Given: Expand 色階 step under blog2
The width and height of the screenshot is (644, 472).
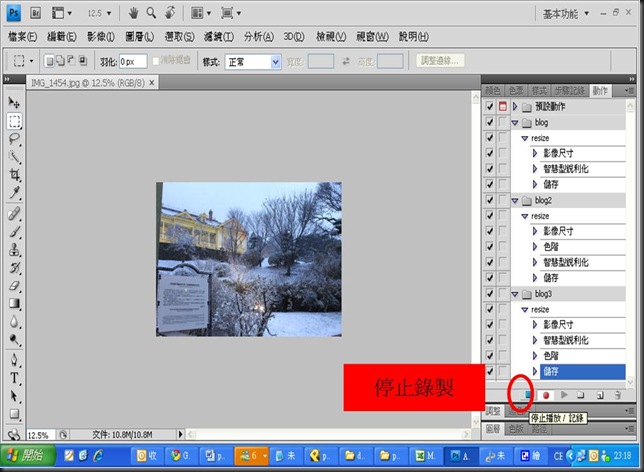Looking at the screenshot, I should tap(535, 247).
